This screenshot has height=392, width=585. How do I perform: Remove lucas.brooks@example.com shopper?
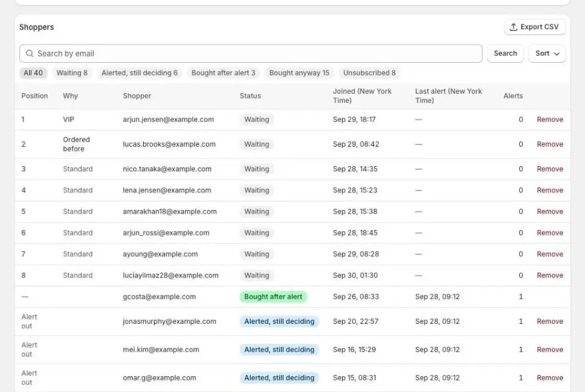click(x=550, y=144)
